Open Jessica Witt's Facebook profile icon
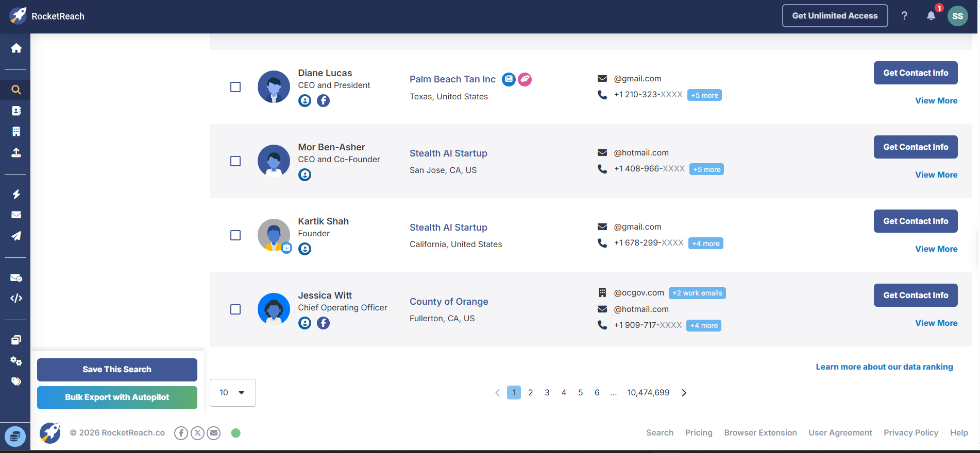This screenshot has height=453, width=980. [323, 323]
